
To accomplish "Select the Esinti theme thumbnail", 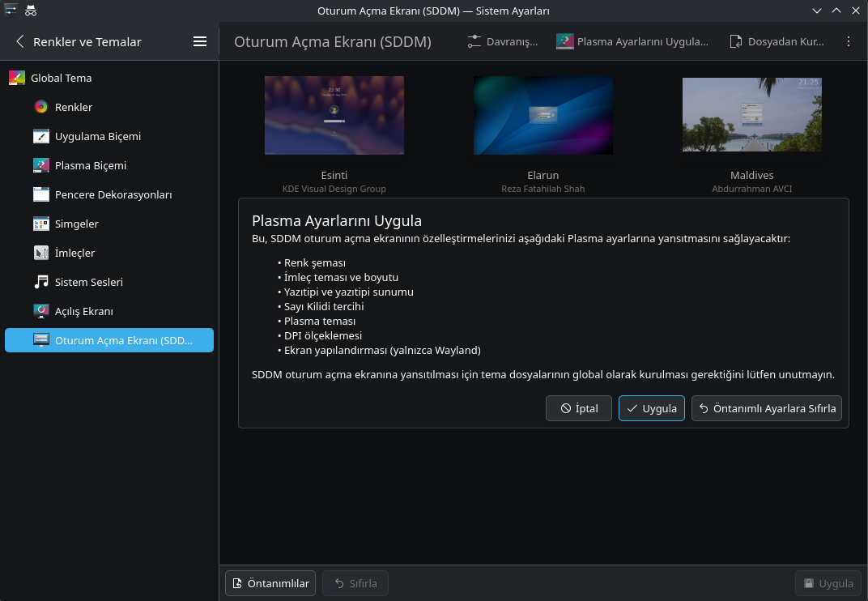I will click(x=334, y=115).
